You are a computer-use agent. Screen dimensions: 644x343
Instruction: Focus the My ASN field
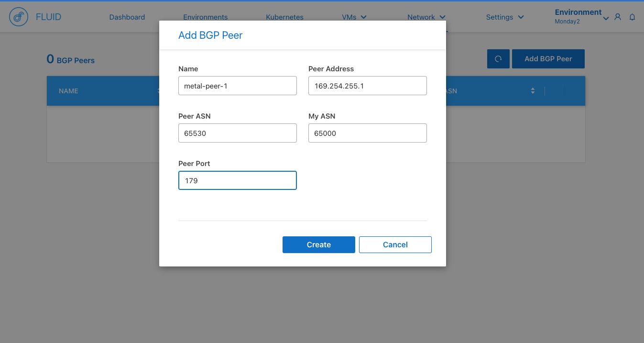pyautogui.click(x=368, y=133)
